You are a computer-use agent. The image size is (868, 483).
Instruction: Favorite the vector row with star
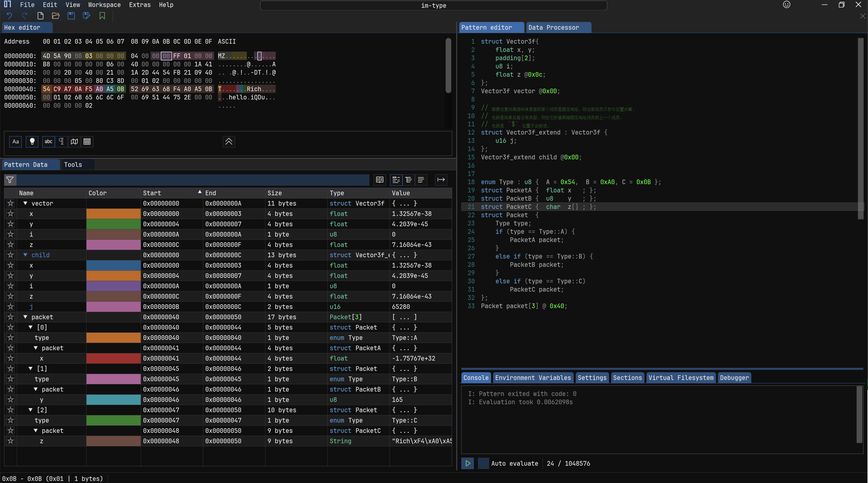point(11,203)
